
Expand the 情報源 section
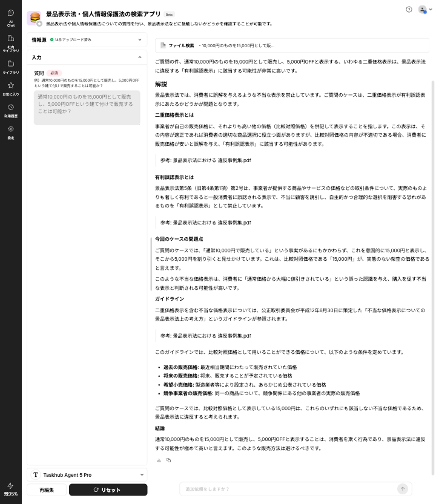tap(139, 40)
